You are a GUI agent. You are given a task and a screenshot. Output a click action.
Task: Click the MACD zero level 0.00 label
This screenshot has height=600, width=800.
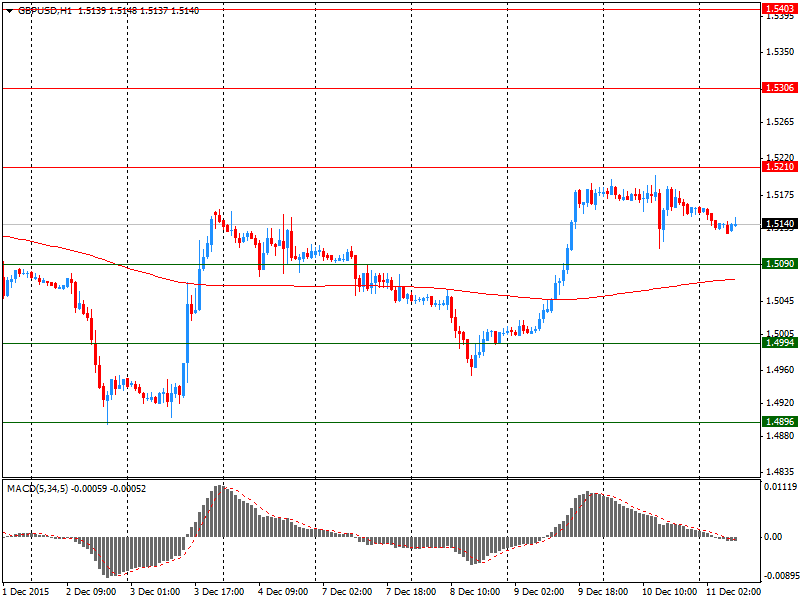pyautogui.click(x=773, y=537)
